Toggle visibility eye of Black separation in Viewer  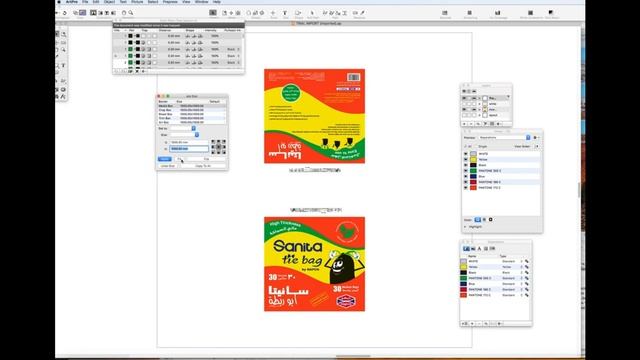466,165
